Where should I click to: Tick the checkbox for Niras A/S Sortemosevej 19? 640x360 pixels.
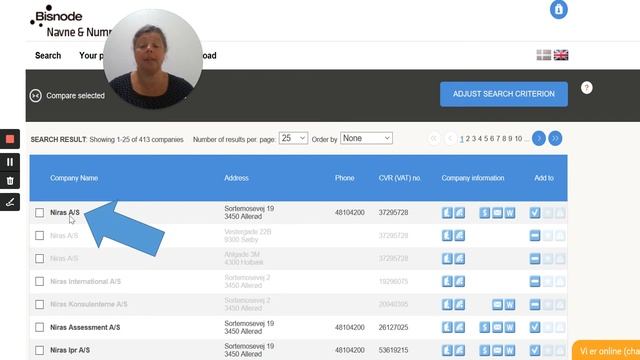[x=39, y=213]
